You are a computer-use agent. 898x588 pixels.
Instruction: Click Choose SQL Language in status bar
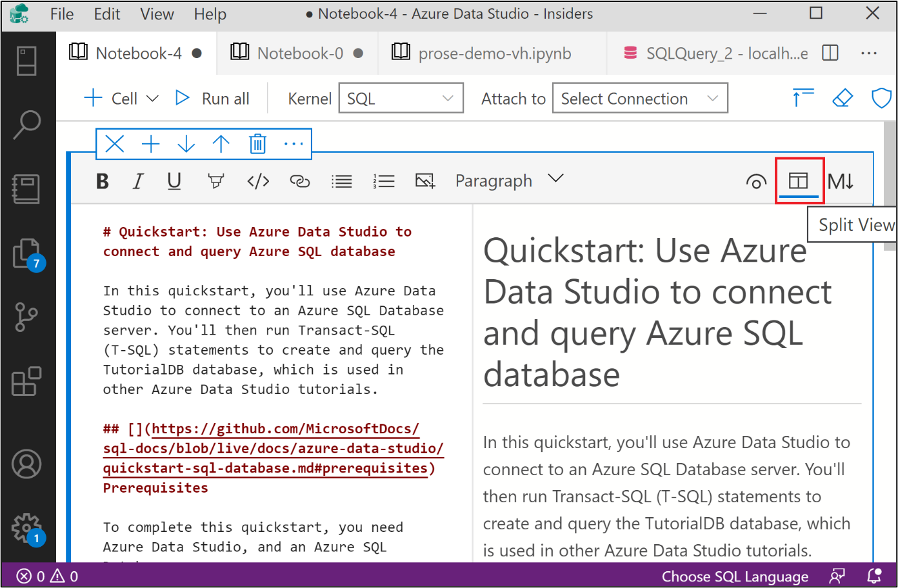[x=734, y=576]
